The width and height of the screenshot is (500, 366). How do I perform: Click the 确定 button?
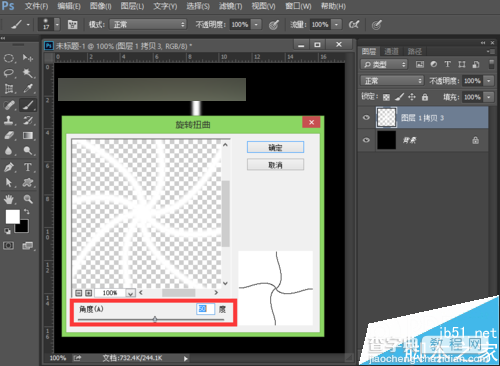pos(275,147)
